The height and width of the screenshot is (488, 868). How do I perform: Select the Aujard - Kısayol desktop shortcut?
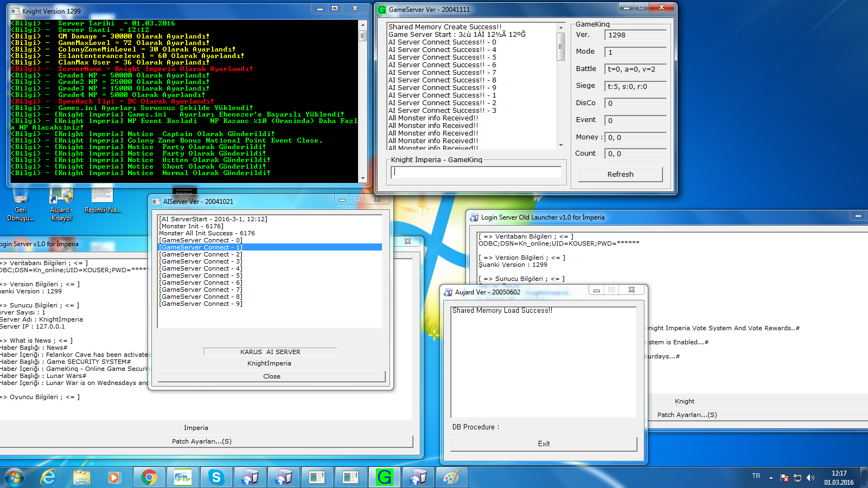[61, 205]
